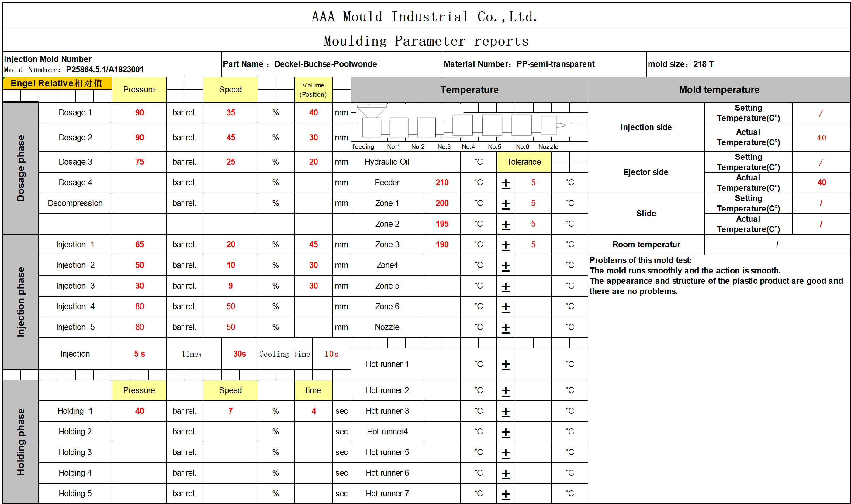851x504 pixels.
Task: Click Feeder tolerance value 5
Action: (x=533, y=182)
